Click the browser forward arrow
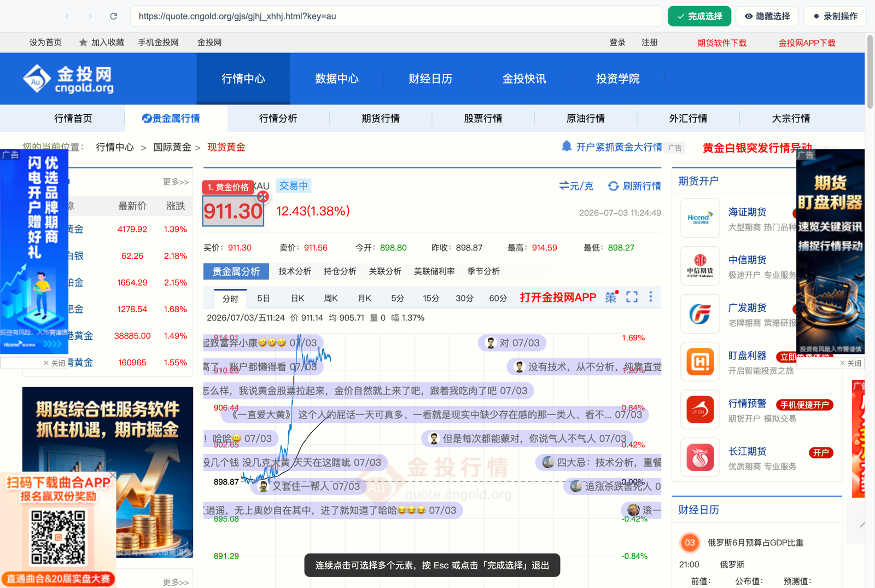 (90, 16)
